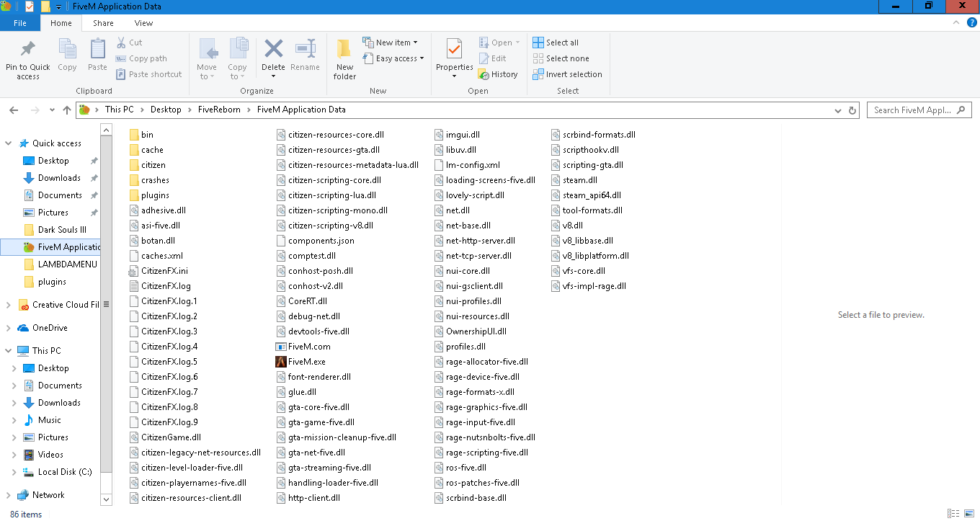Click the Paste ribbon icon
980x521 pixels.
[97, 50]
